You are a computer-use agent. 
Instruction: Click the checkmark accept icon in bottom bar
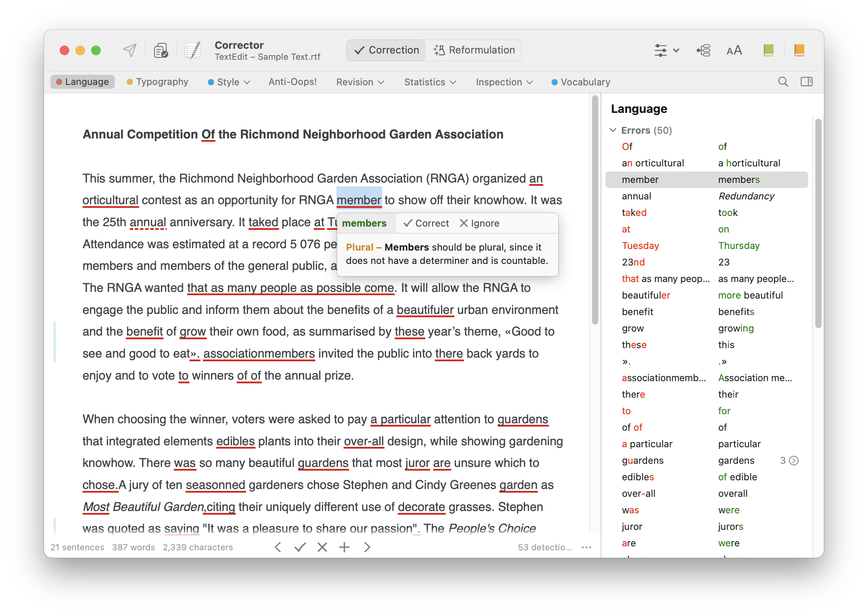[300, 547]
